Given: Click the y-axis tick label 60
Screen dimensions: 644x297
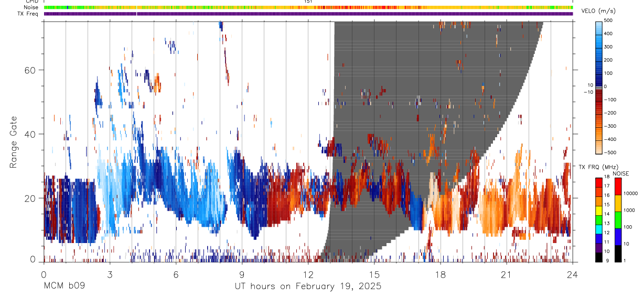Looking at the screenshot, I should coord(29,70).
